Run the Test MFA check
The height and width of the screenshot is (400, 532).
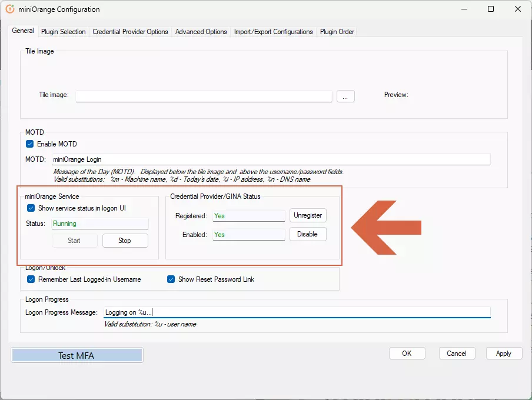click(x=77, y=355)
